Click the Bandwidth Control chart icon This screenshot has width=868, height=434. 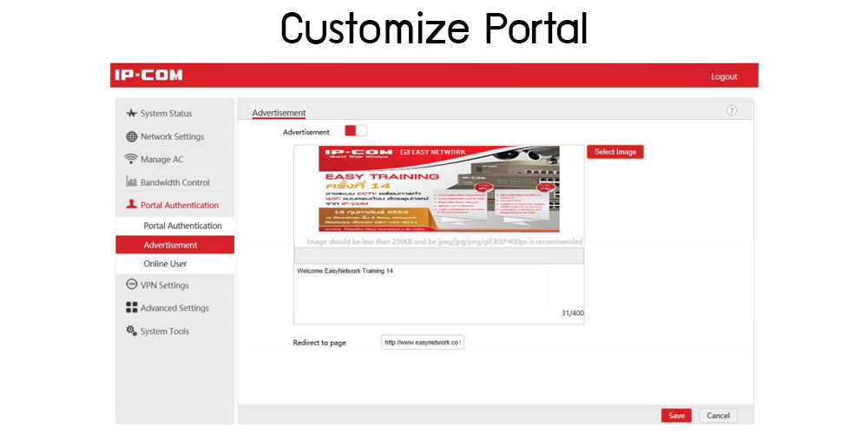click(x=131, y=182)
